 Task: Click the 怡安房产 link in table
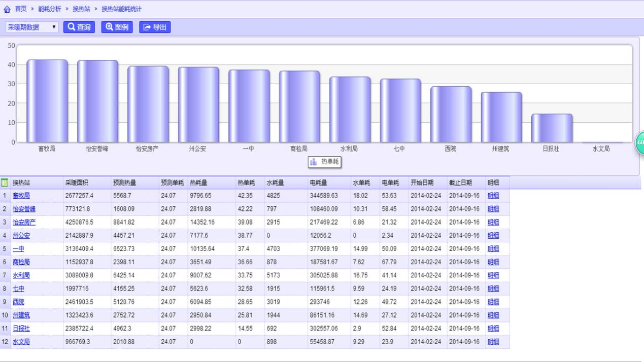[x=24, y=222]
